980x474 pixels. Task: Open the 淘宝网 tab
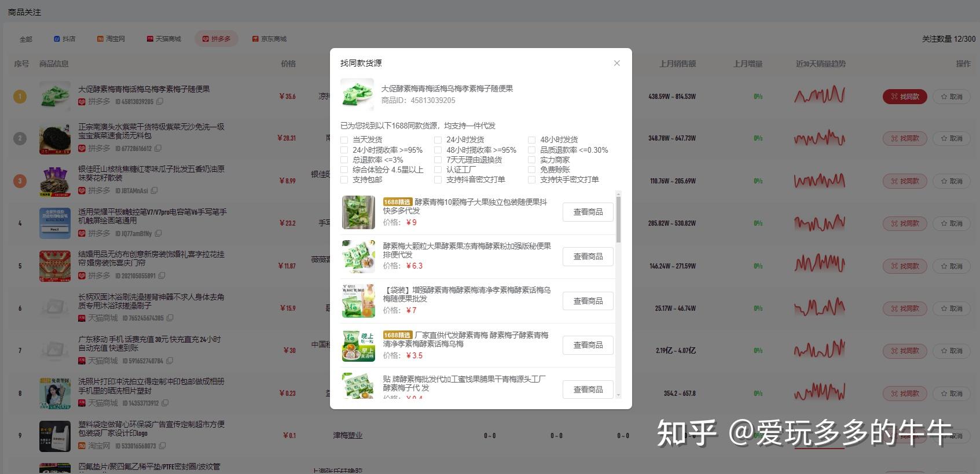pyautogui.click(x=111, y=39)
